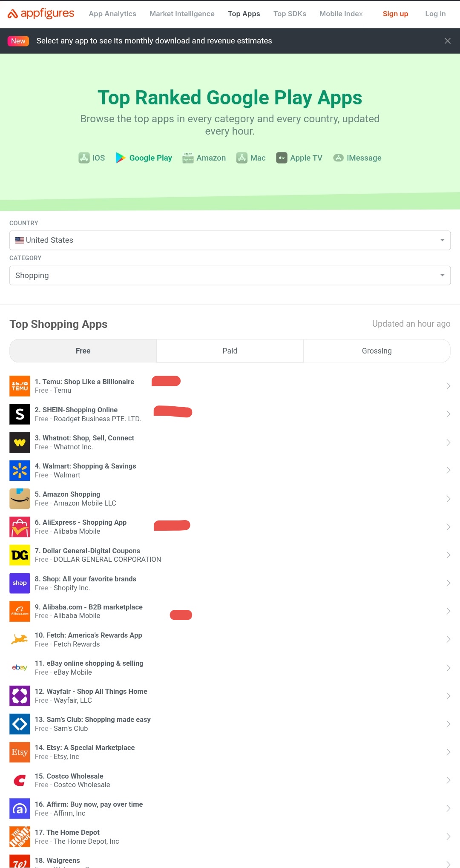Viewport: 460px width, 868px height.
Task: Open the Fetch Rewards app icon
Action: click(20, 639)
